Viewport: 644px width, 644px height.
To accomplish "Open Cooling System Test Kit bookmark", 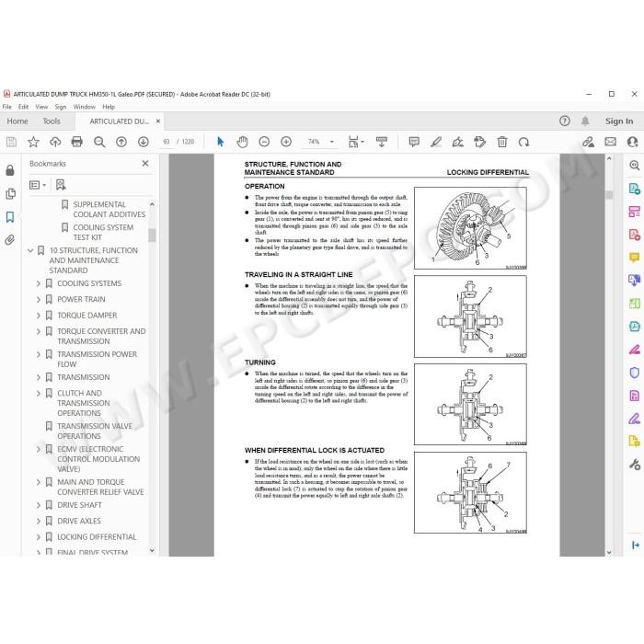I will [103, 233].
